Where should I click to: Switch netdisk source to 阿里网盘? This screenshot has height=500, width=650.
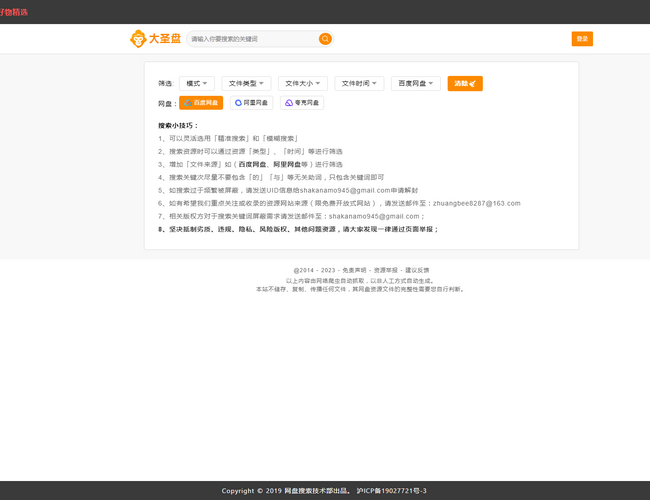251,103
